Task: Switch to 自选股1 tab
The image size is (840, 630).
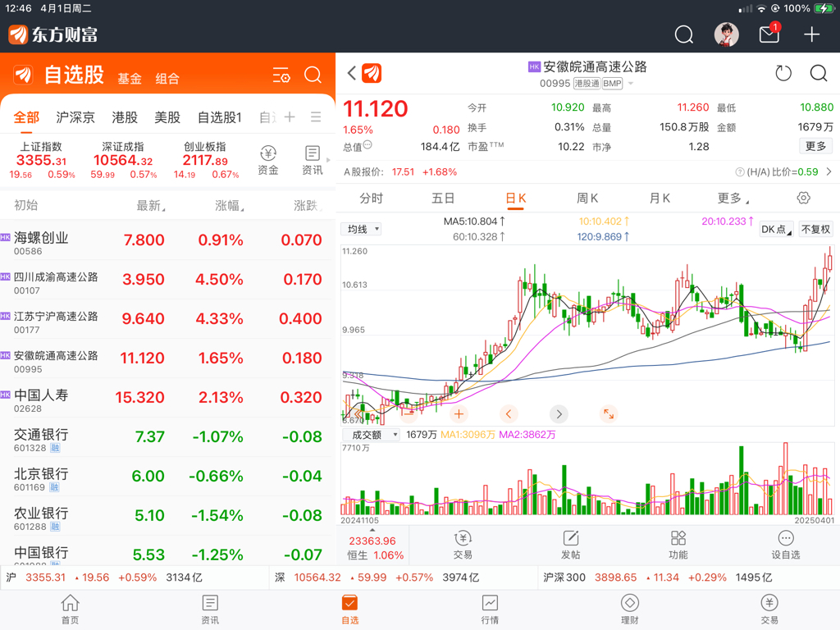Action: [x=220, y=117]
